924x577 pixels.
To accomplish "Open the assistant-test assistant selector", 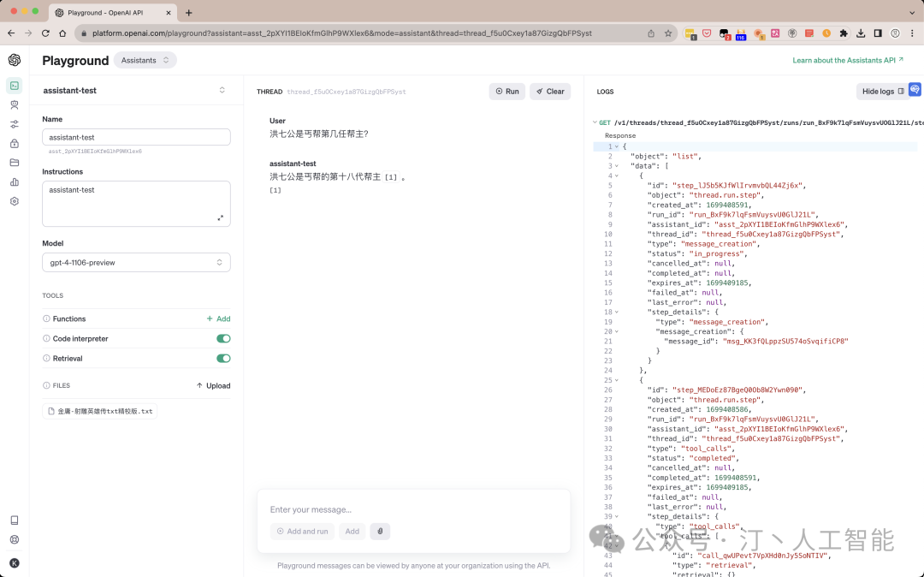I will (x=222, y=90).
